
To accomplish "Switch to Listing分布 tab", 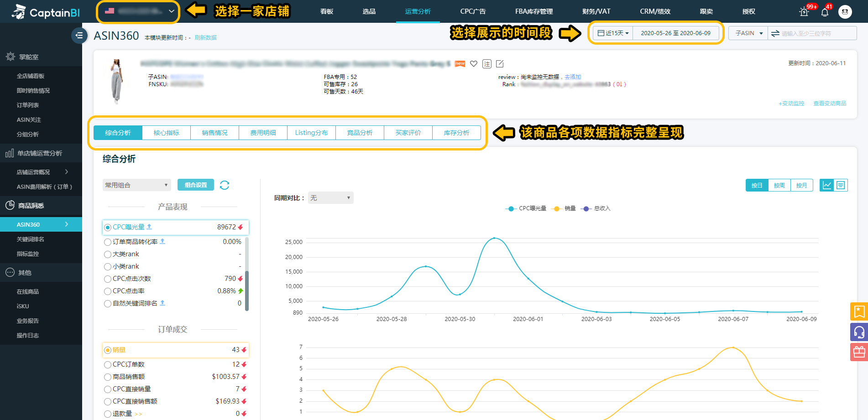I will [x=311, y=133].
